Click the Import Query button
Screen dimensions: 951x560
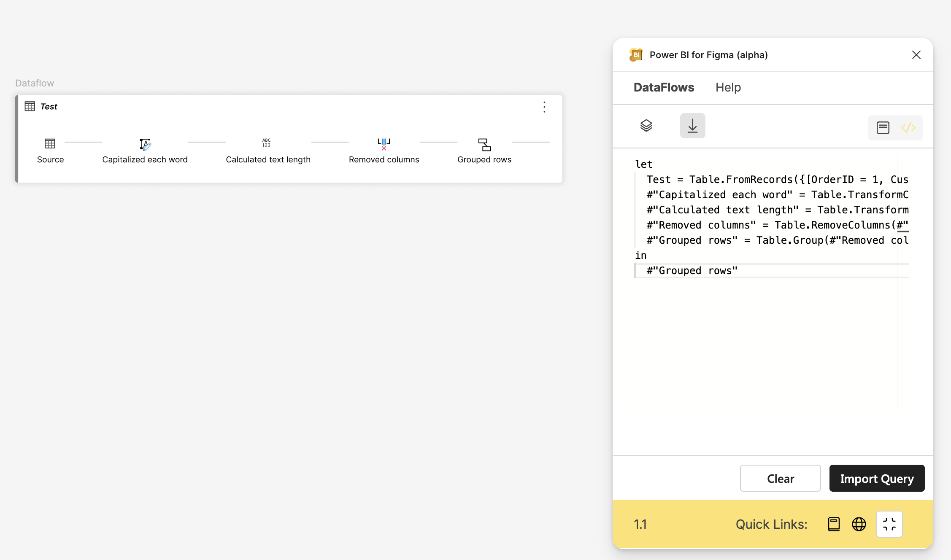877,478
